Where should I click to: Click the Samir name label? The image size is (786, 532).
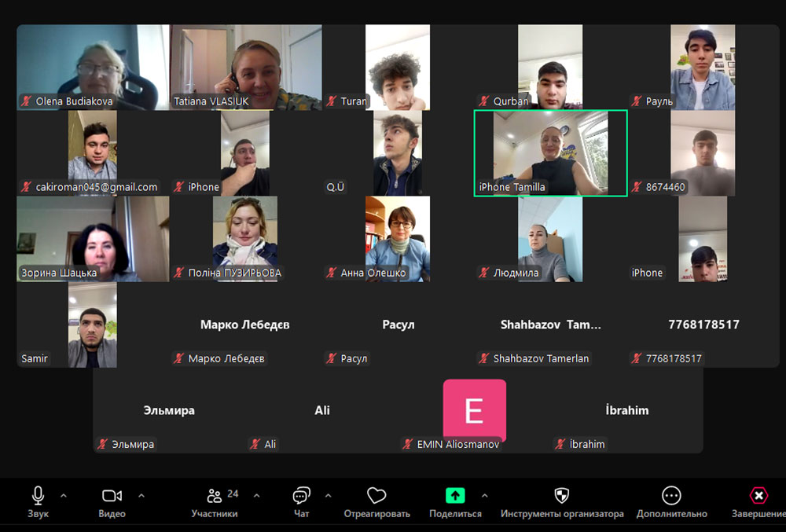click(35, 358)
